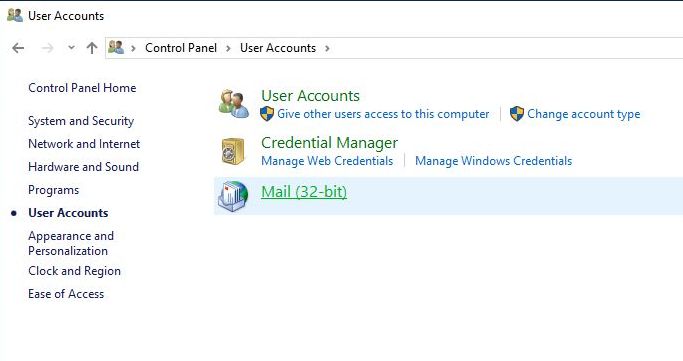The width and height of the screenshot is (683, 361).
Task: Select User Accounts in the breadcrumb
Action: (278, 48)
